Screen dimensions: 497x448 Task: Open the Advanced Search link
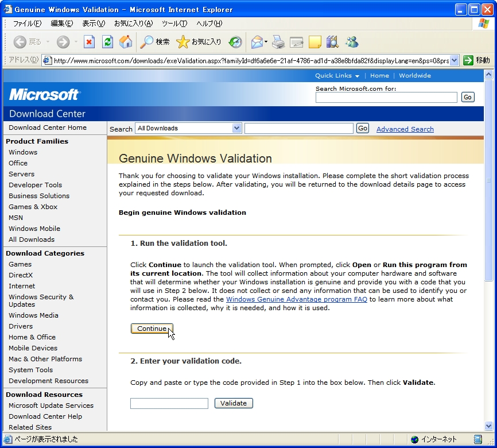[x=405, y=129]
